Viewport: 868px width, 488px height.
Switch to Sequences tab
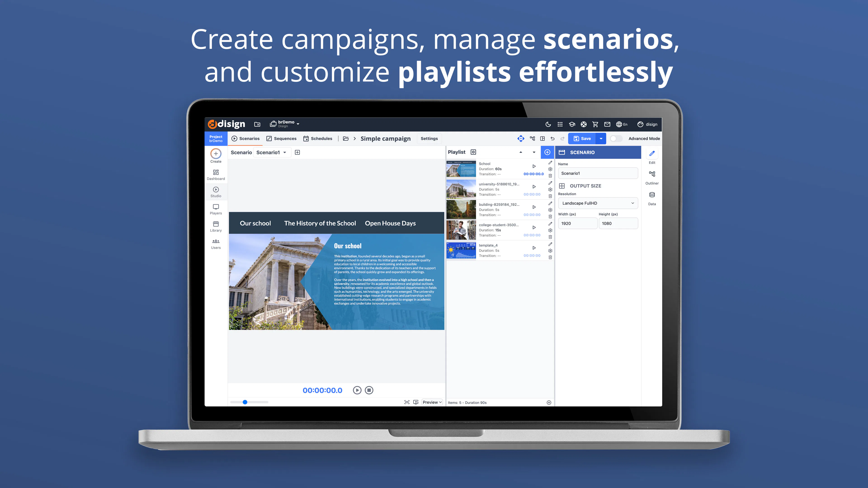(x=281, y=138)
